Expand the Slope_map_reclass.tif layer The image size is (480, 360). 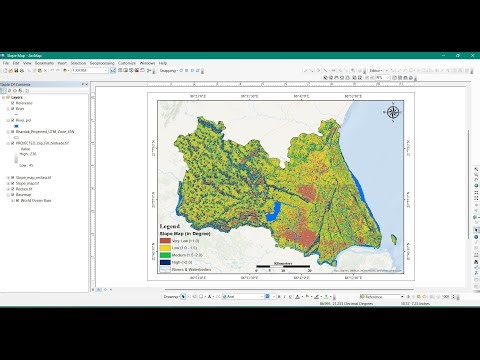click(8, 178)
